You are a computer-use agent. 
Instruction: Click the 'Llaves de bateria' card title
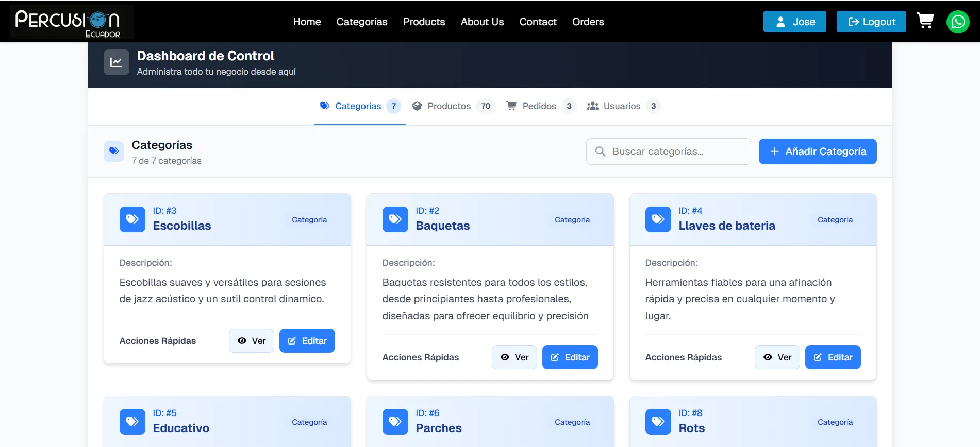[727, 226]
